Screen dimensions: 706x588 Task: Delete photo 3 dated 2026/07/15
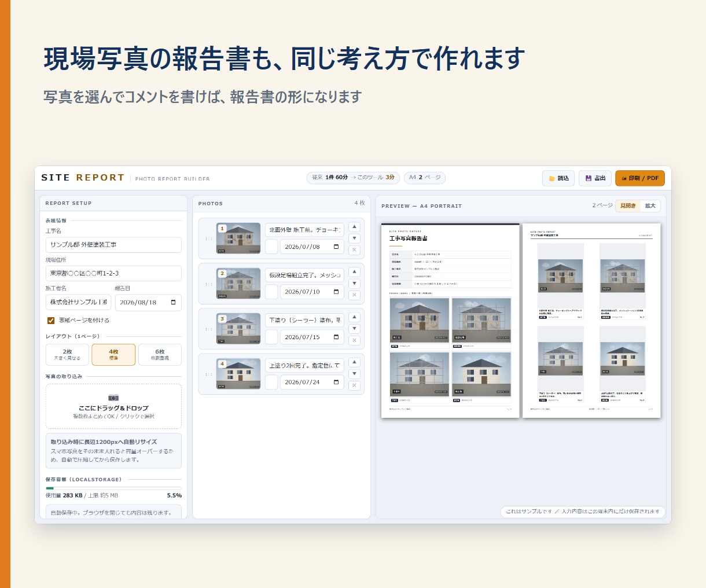tap(355, 340)
